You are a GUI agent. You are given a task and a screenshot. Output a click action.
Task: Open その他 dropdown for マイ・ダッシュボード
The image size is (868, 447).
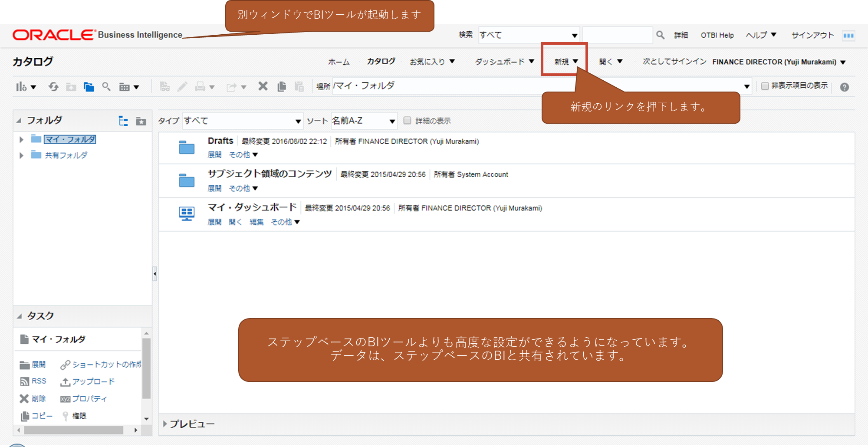click(x=285, y=222)
